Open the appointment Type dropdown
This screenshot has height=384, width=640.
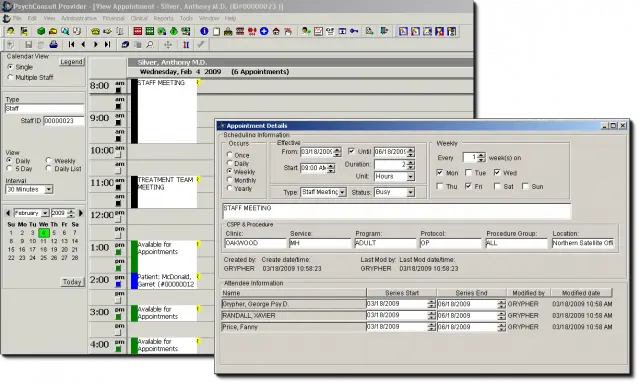(342, 192)
